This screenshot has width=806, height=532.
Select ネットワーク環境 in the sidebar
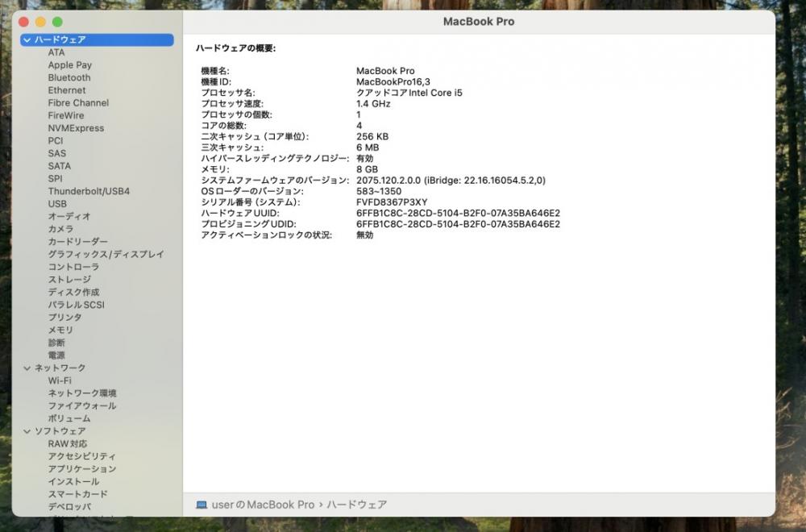[x=82, y=393]
